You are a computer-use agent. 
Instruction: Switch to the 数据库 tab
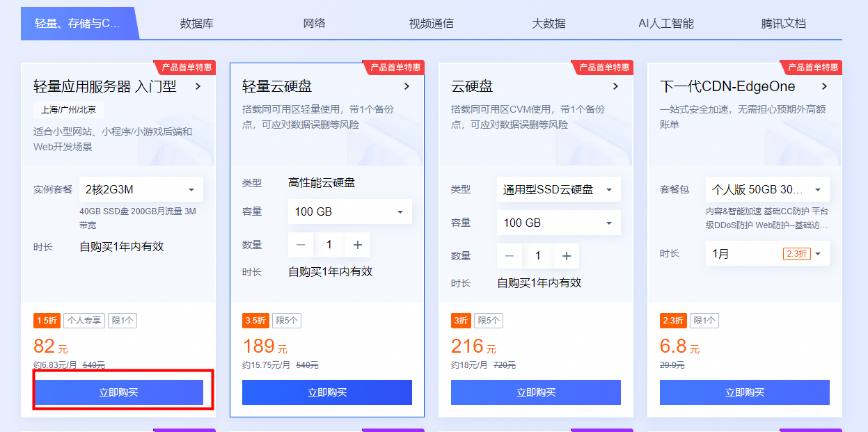197,24
